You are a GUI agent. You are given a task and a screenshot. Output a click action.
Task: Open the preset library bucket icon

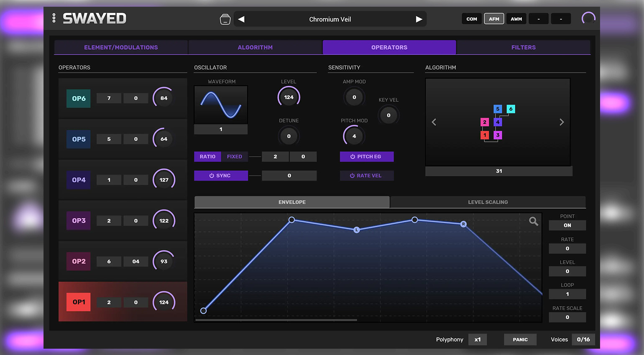pos(225,19)
